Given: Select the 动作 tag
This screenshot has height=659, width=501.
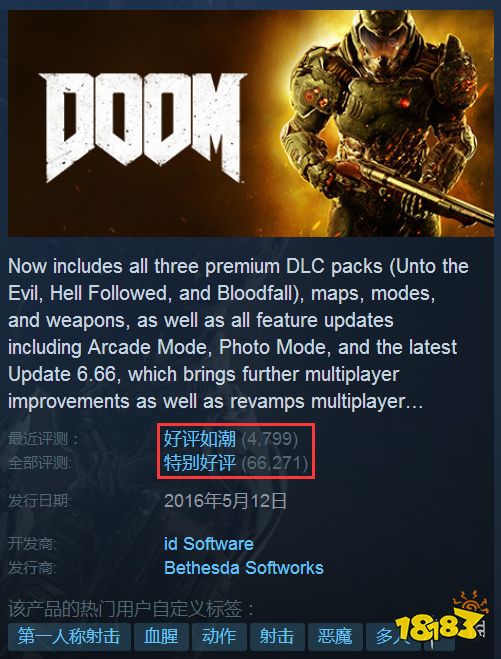Looking at the screenshot, I should pos(219,636).
